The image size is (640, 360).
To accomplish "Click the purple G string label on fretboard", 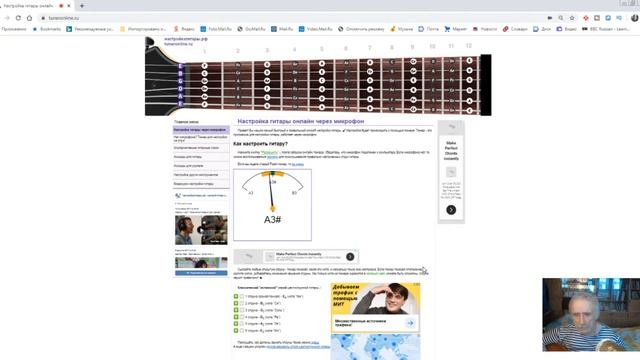I will click(x=180, y=81).
